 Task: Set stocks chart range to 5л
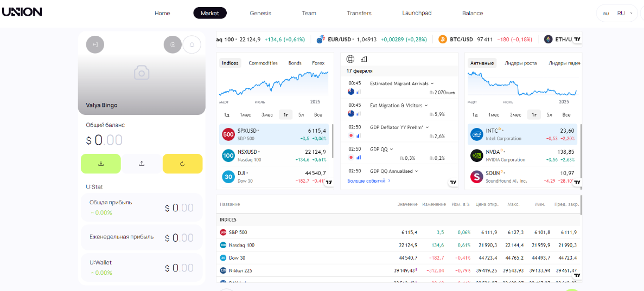(x=550, y=114)
